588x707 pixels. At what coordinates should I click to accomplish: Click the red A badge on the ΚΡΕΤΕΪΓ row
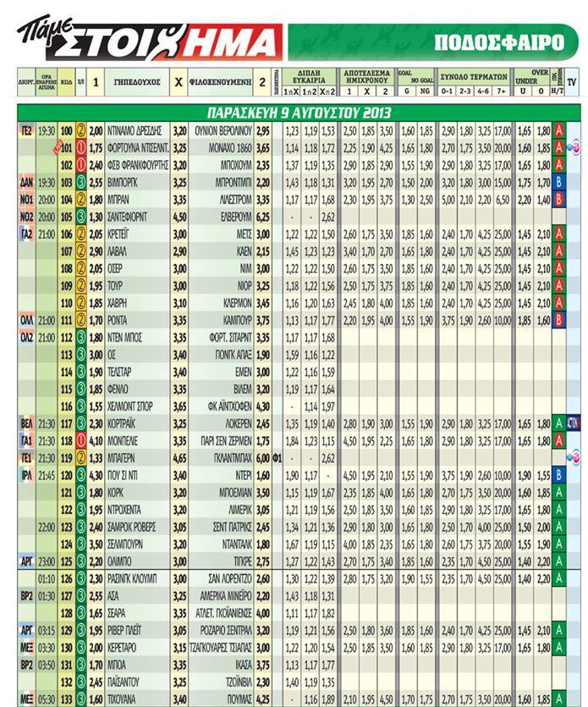[x=558, y=234]
